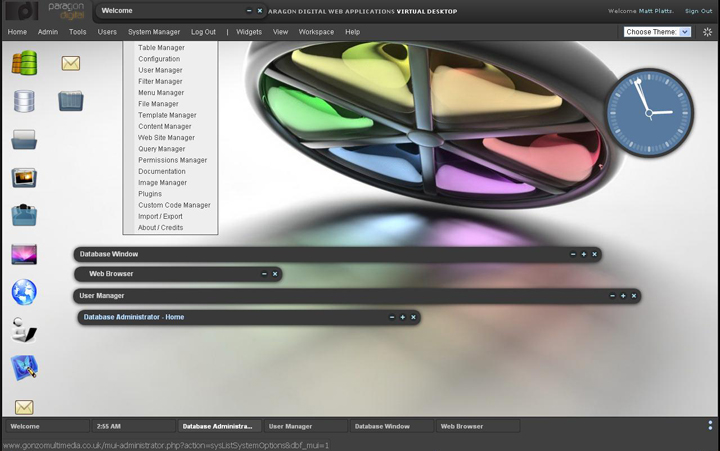This screenshot has width=720, height=451.
Task: Select File Manager menu entry
Action: pos(158,104)
